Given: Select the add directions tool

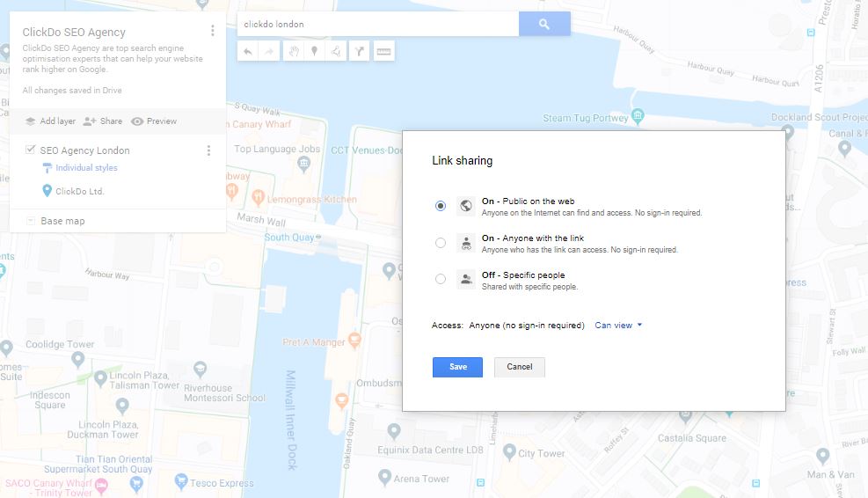Looking at the screenshot, I should point(360,52).
